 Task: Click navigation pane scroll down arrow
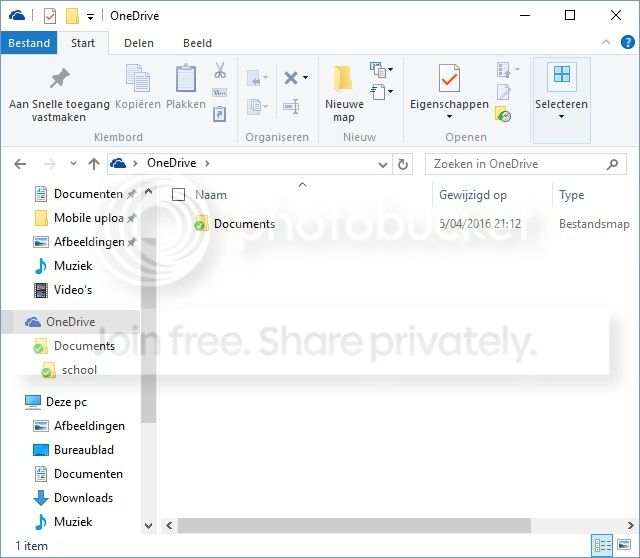(x=149, y=526)
